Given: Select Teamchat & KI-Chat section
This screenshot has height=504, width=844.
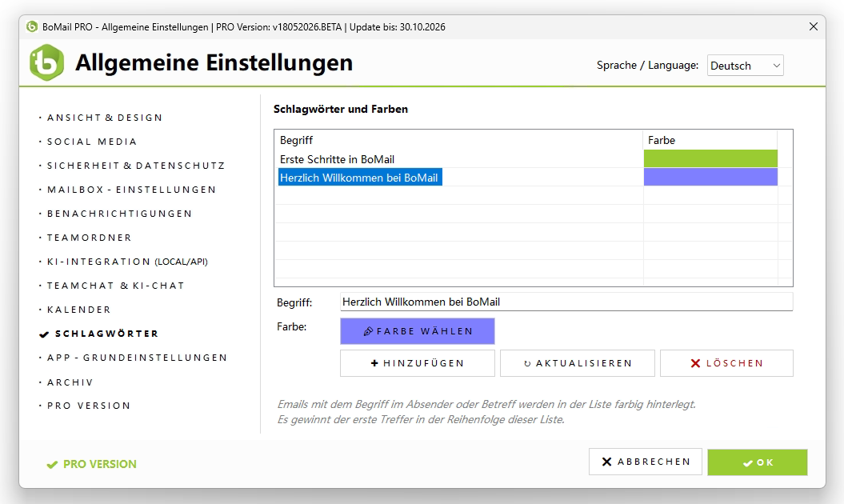Looking at the screenshot, I should click(115, 286).
